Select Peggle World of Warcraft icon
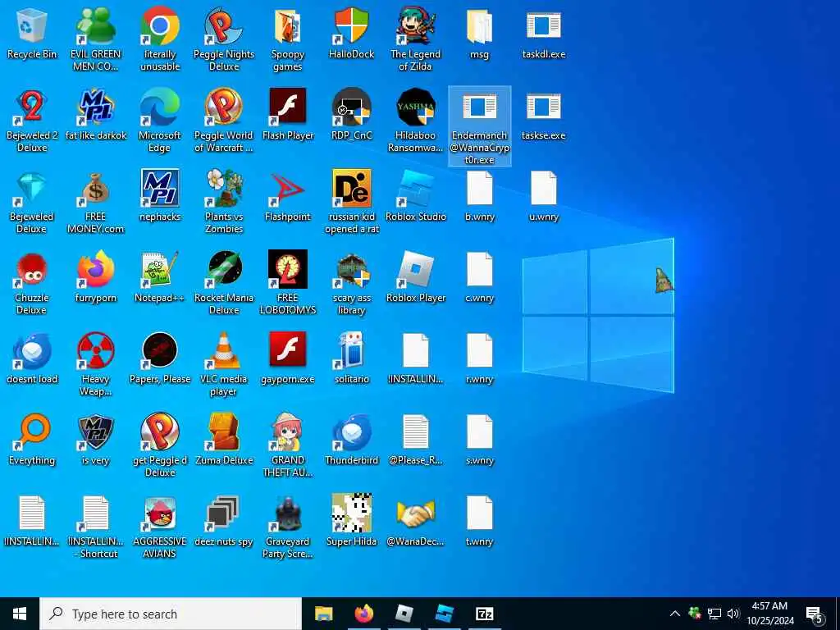 [223, 107]
